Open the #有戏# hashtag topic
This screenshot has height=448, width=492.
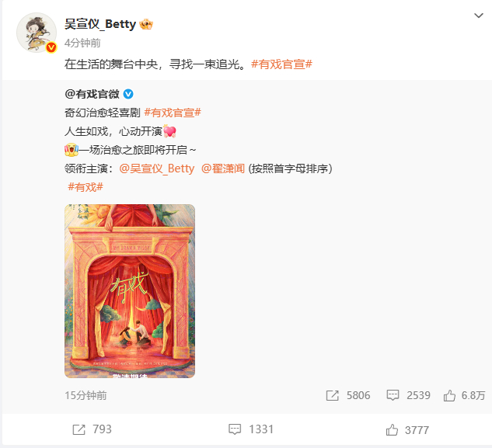click(x=85, y=187)
